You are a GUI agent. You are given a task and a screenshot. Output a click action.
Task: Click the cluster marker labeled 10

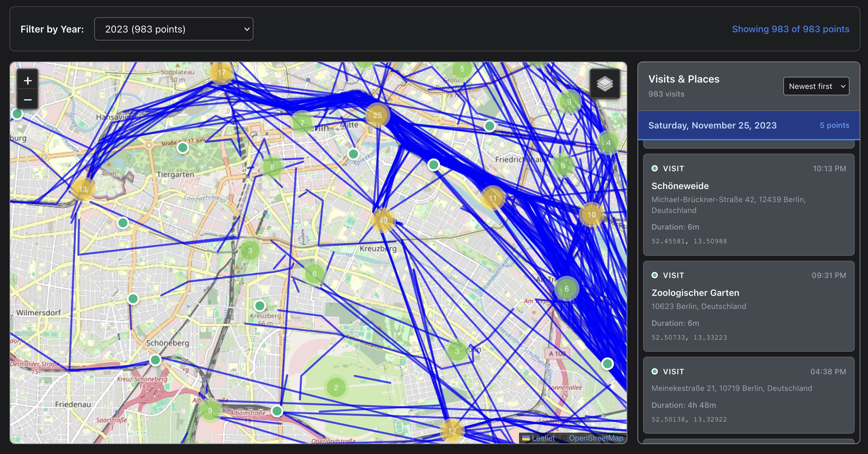pyautogui.click(x=591, y=215)
